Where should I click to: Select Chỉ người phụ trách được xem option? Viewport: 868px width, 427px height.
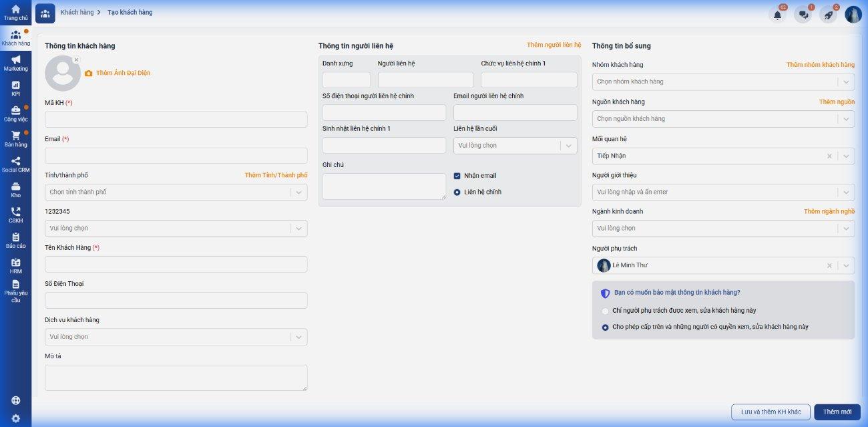coord(606,311)
